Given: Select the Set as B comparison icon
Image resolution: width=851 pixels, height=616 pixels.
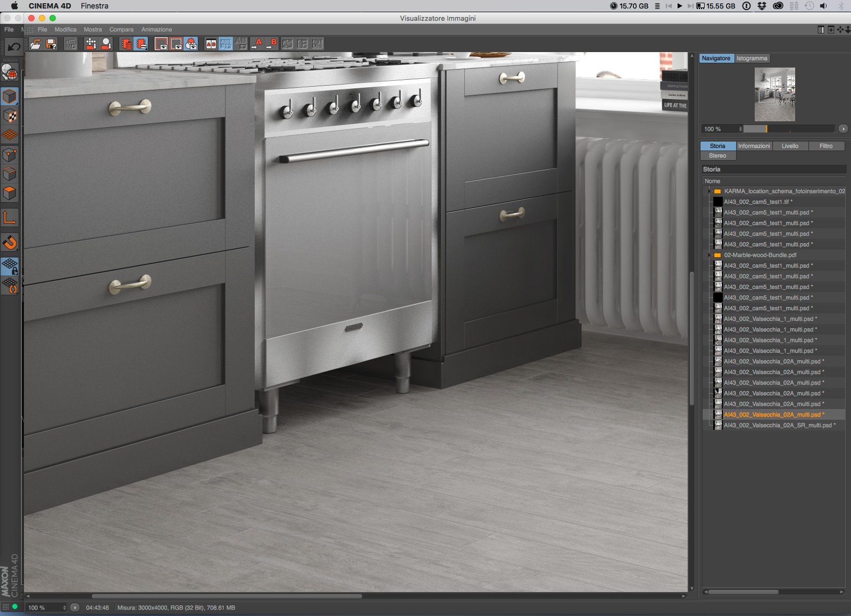Looking at the screenshot, I should [272, 44].
